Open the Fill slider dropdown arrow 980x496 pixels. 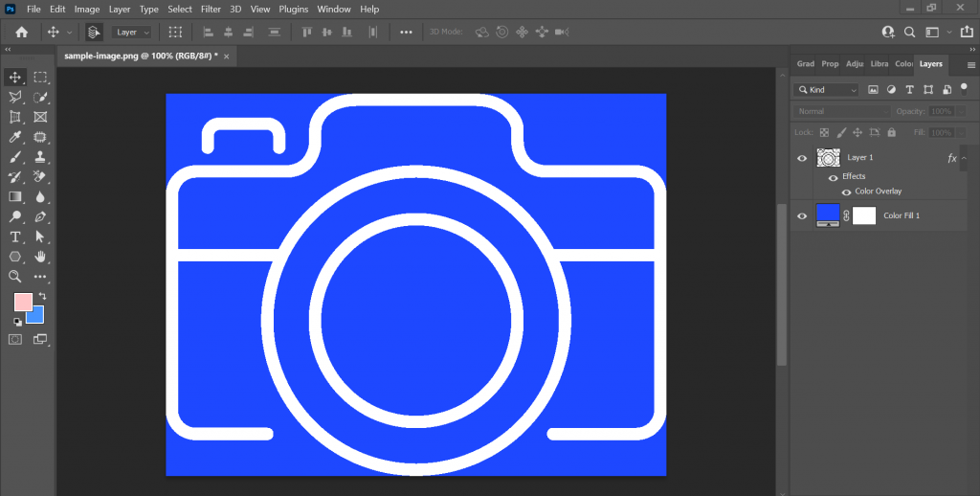click(960, 132)
